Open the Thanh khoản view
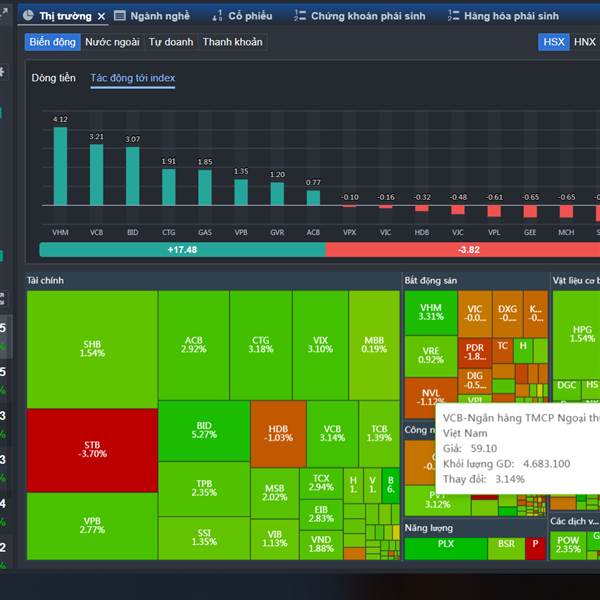 tap(232, 42)
